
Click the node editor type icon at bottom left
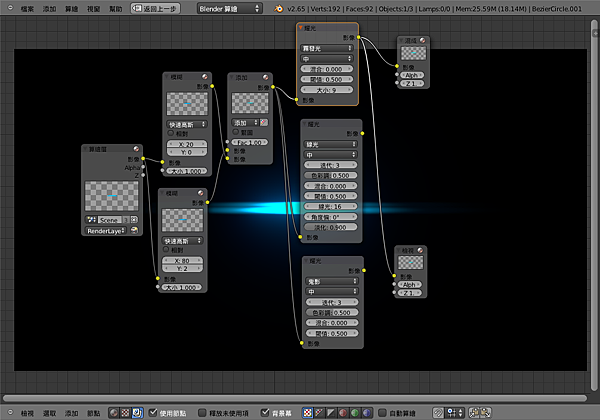[10, 412]
